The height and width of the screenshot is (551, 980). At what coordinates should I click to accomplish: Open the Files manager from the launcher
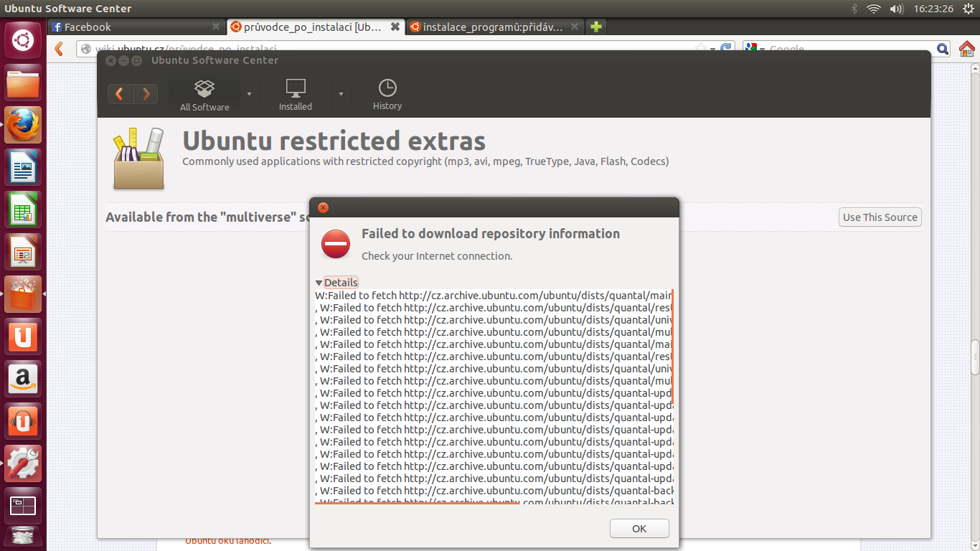coord(23,83)
